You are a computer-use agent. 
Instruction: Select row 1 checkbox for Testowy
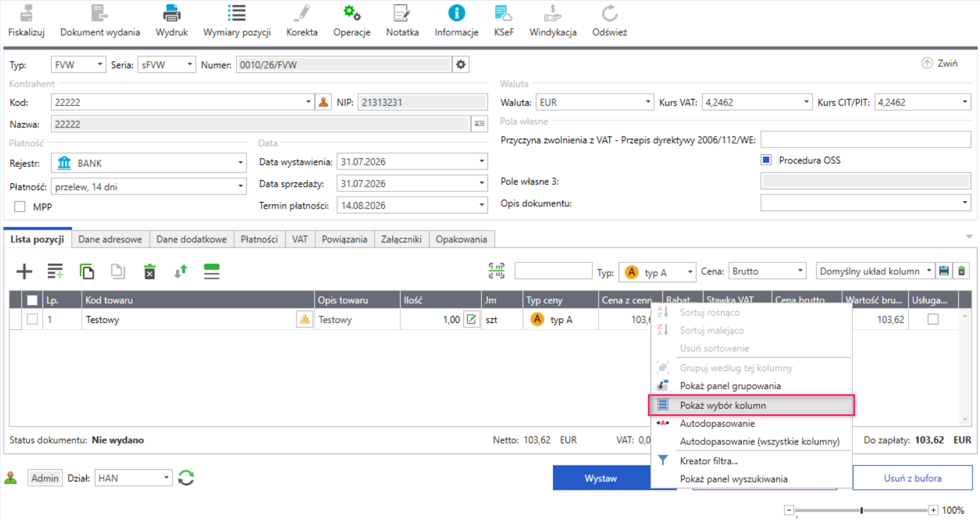[32, 319]
